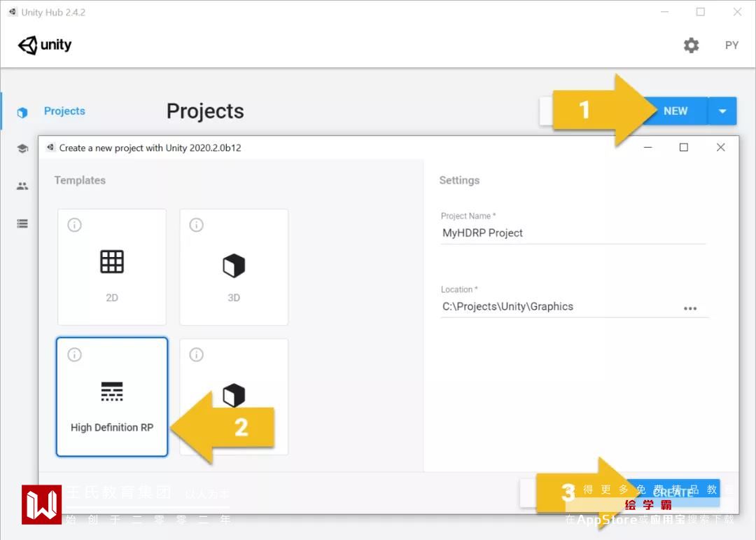Show info for the fourth template card
The height and width of the screenshot is (540, 756).
pos(196,354)
